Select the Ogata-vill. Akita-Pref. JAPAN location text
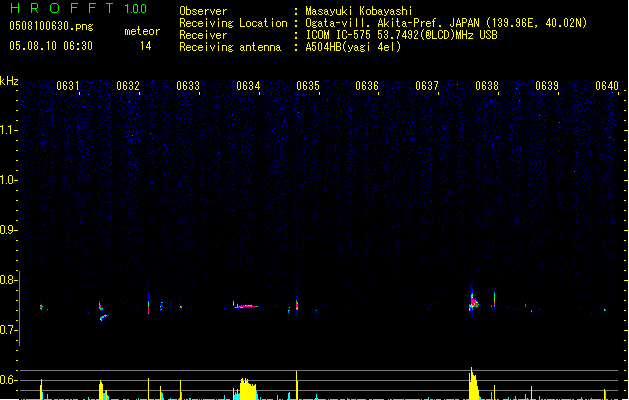 point(446,23)
